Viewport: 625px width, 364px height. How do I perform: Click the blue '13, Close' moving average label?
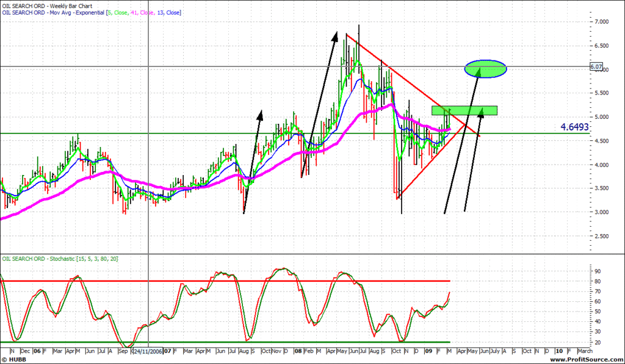point(168,13)
